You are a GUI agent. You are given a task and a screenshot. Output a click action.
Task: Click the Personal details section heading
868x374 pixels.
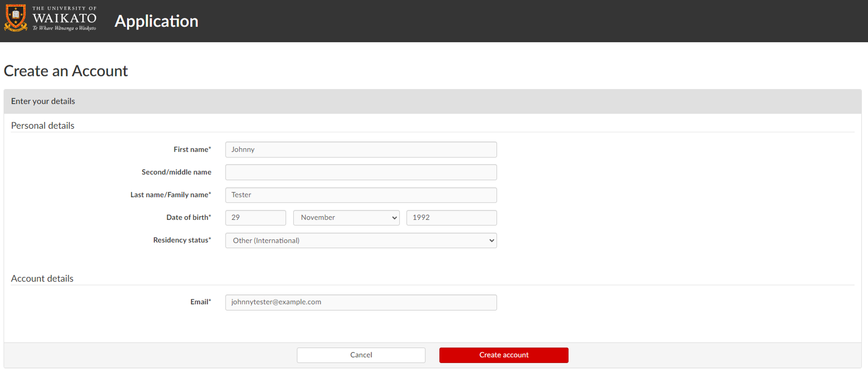click(x=43, y=126)
